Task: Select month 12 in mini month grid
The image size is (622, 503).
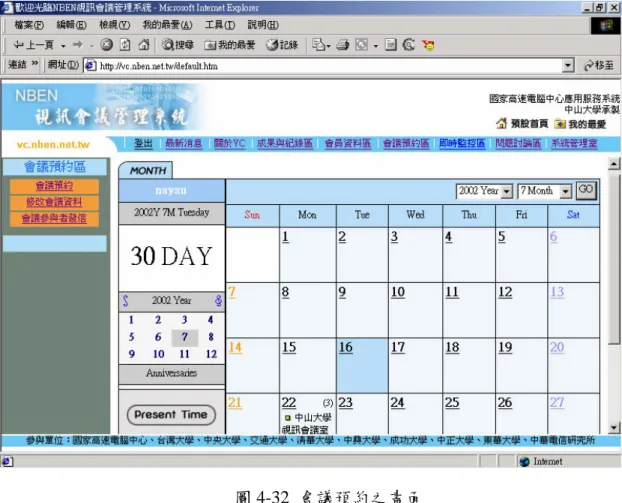Action: 211,354
